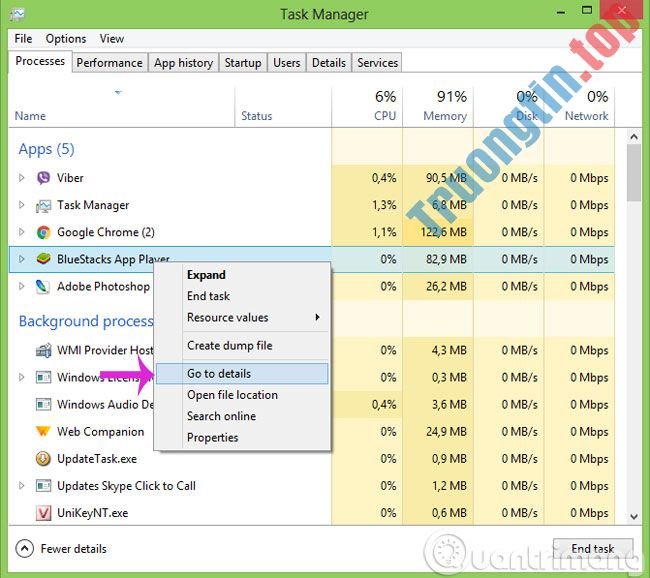This screenshot has height=578, width=650.
Task: Open the File menu
Action: 23,39
